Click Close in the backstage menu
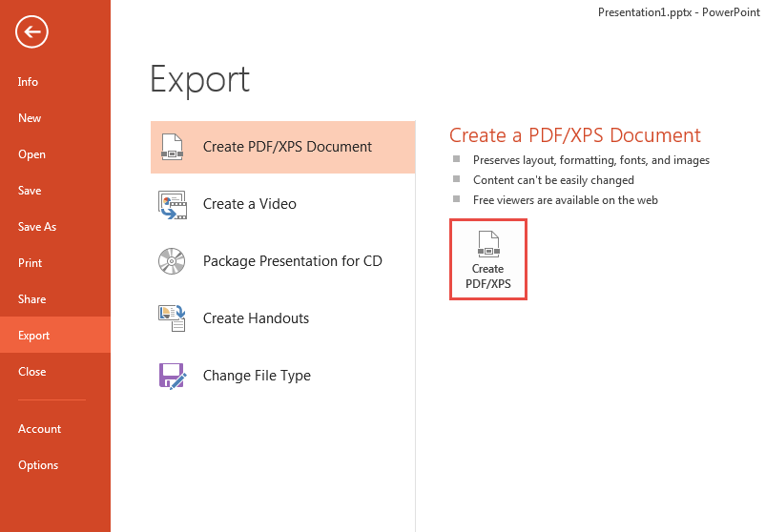The height and width of the screenshot is (532, 765). click(x=31, y=372)
